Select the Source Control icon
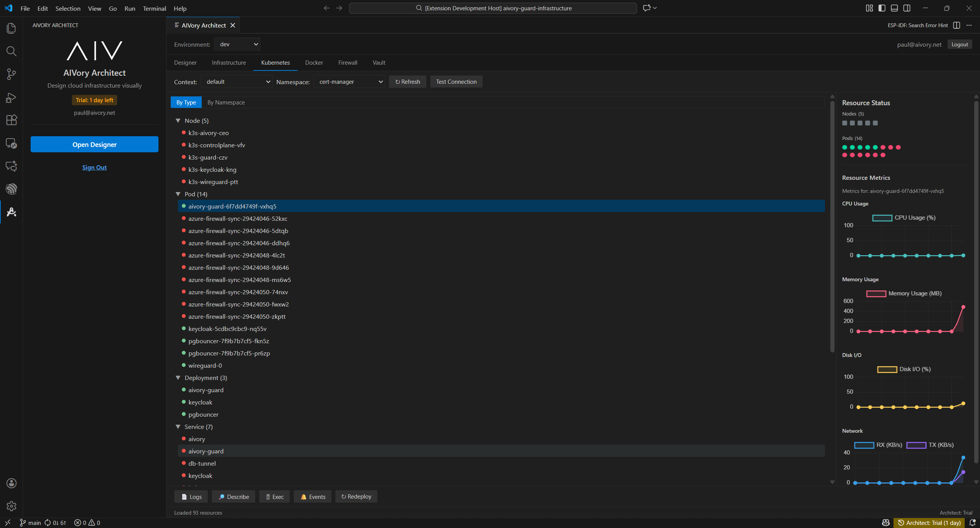Viewport: 980px width, 528px height. pyautogui.click(x=11, y=74)
